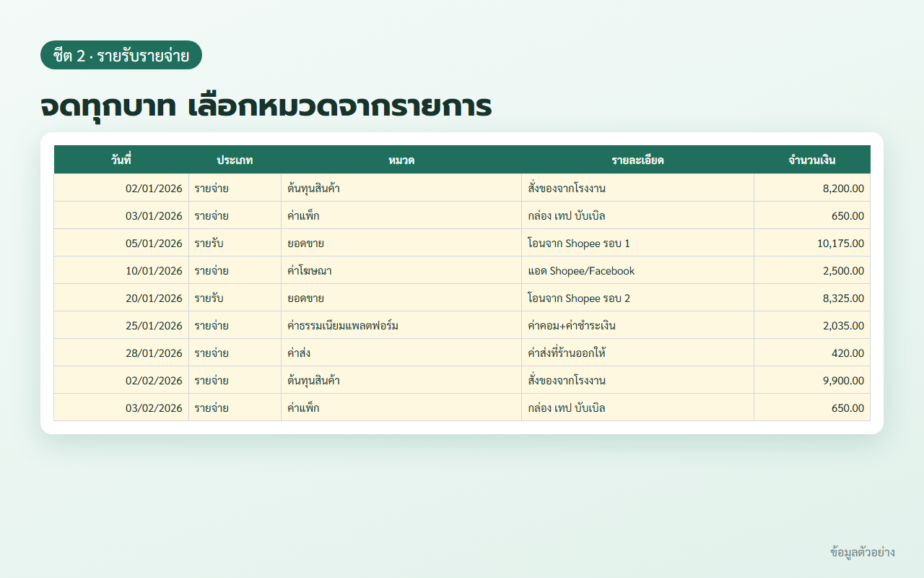Select รายรับ in the 05/01/2026 row

click(x=235, y=243)
